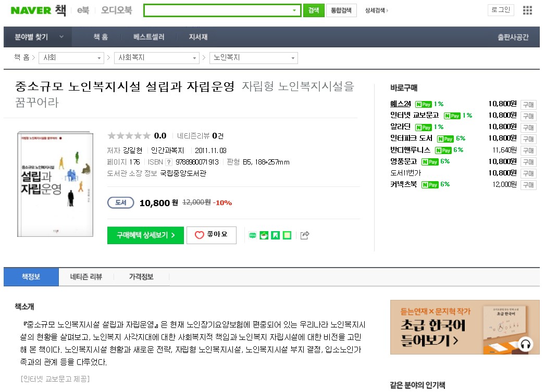This screenshot has width=545, height=392.
Task: Click the yellow memo share icon
Action: [287, 235]
